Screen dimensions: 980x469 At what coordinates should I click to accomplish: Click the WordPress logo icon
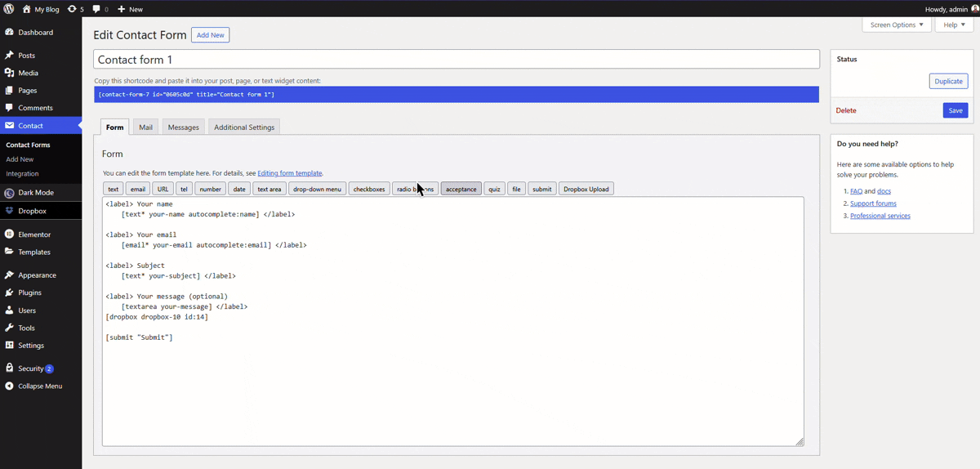coord(8,9)
